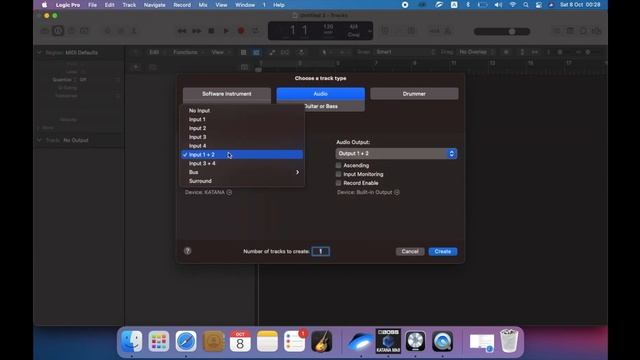Open Safari from the Dock
Image resolution: width=640 pixels, height=360 pixels.
[186, 341]
